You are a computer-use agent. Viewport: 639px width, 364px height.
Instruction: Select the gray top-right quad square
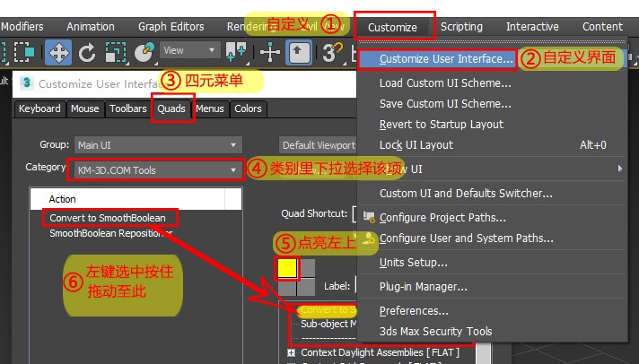coord(307,268)
